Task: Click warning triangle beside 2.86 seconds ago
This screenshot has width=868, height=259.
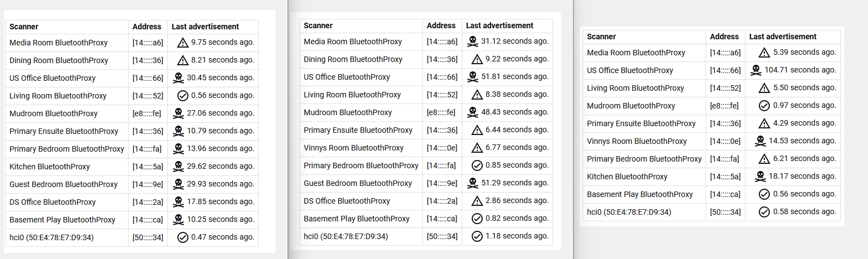Action: point(477,201)
